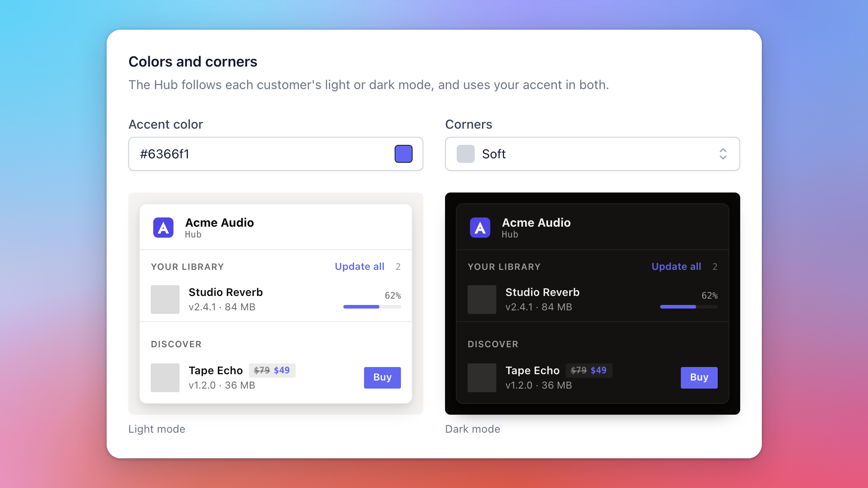Click Tape Echo thumbnail in dark preview
Screen dimensions: 868x488
[x=482, y=378]
